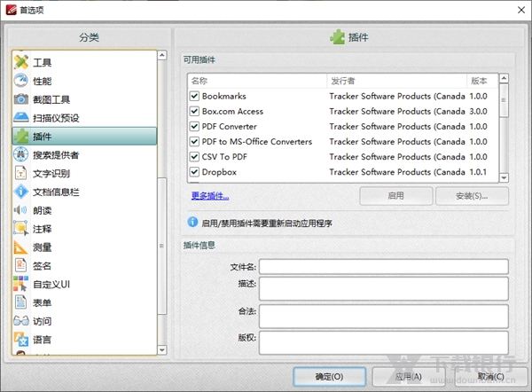Click the 启用 button
532x392 pixels.
[396, 196]
